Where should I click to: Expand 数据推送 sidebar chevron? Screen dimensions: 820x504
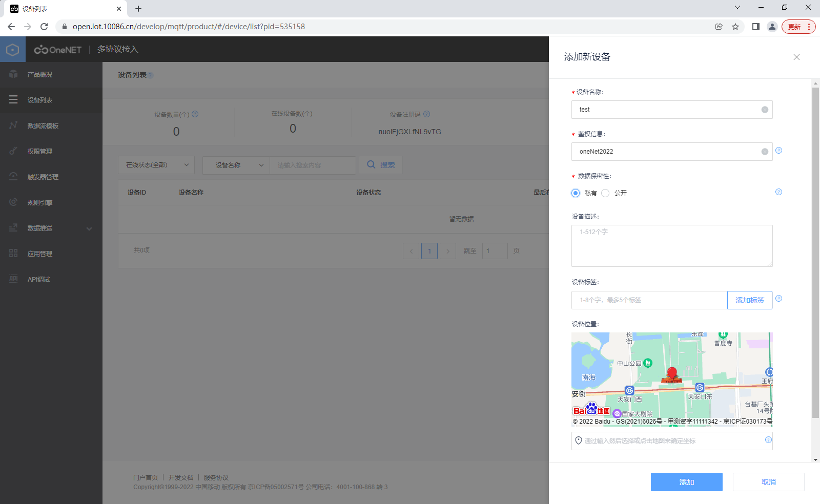click(89, 229)
